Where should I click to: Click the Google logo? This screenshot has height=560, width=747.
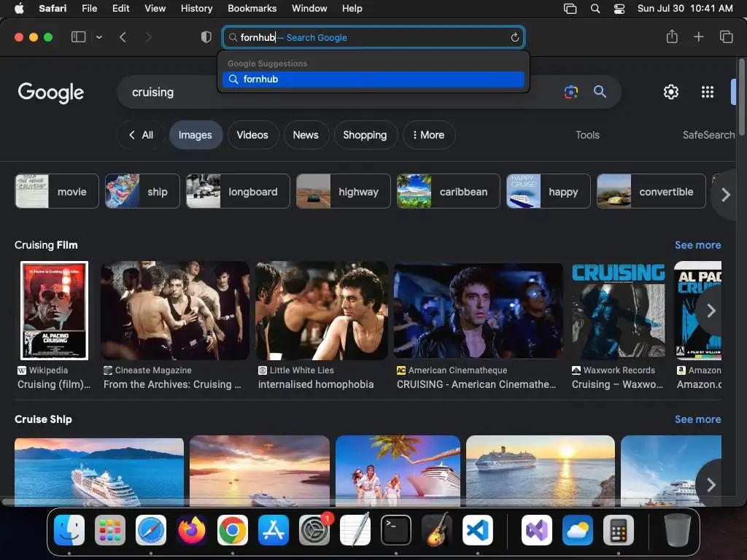click(x=51, y=93)
